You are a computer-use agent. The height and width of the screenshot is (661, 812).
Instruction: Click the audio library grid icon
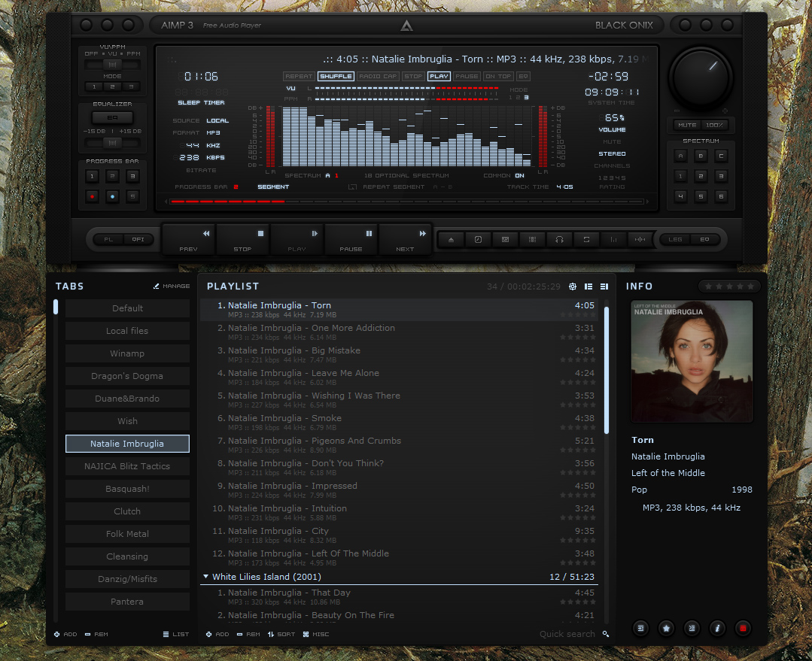506,240
